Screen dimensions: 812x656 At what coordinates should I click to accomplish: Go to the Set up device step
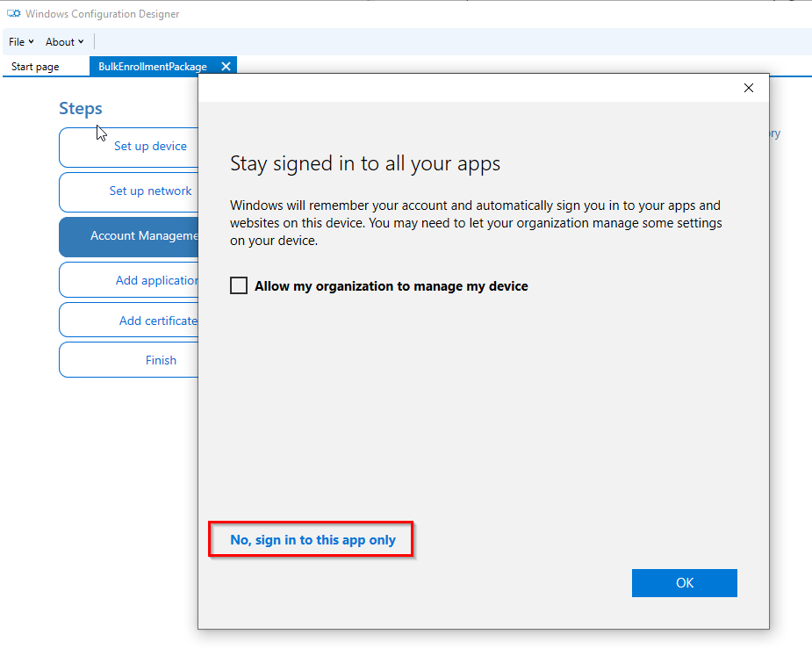(x=129, y=148)
